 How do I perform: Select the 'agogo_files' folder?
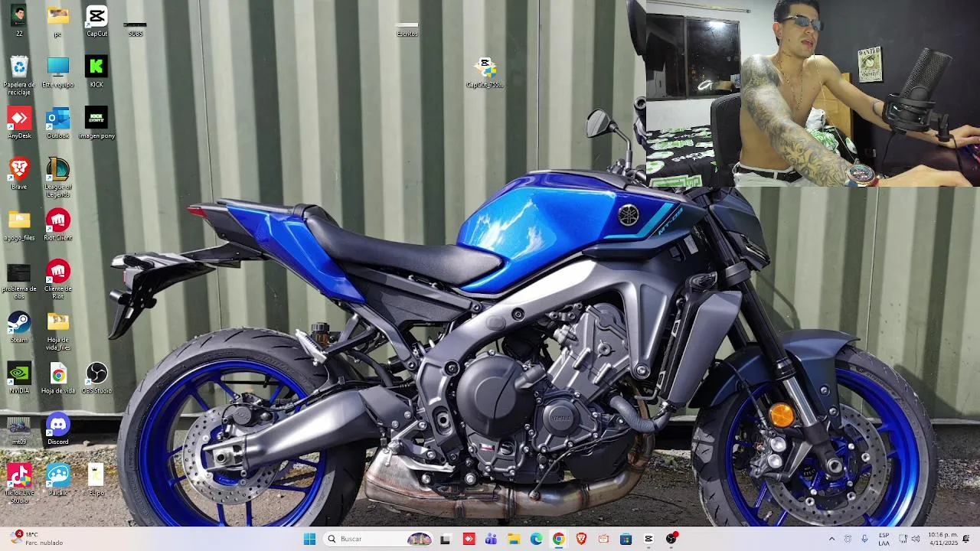point(19,225)
